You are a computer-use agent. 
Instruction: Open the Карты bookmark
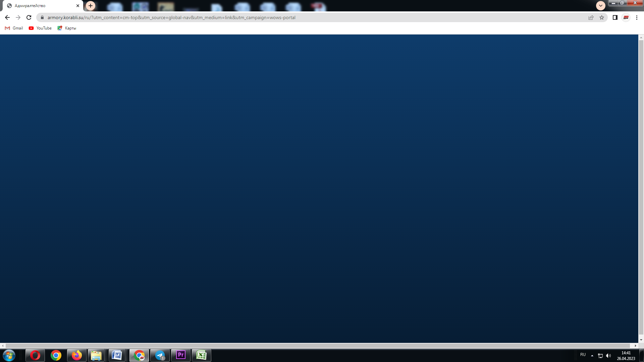pos(67,28)
